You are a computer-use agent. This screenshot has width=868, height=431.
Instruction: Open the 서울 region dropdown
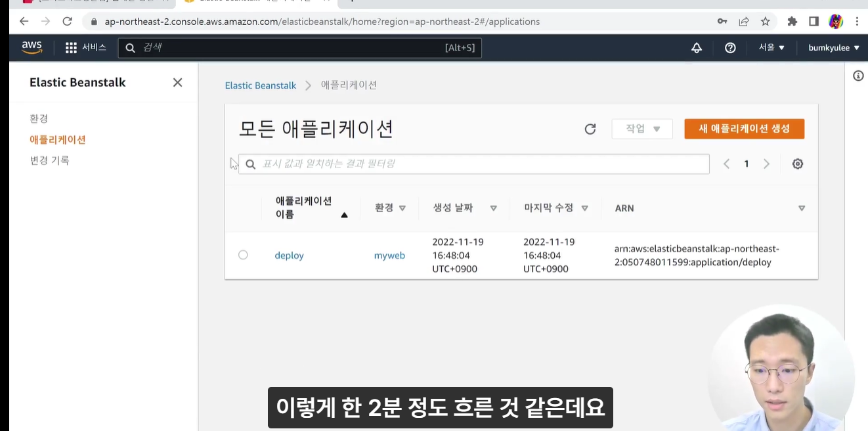pyautogui.click(x=772, y=48)
